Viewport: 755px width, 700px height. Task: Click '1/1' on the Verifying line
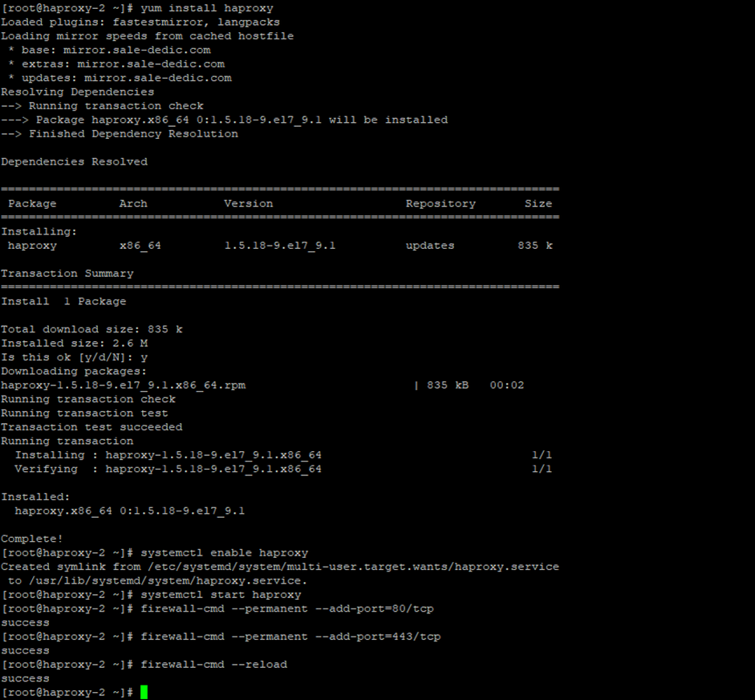point(542,470)
